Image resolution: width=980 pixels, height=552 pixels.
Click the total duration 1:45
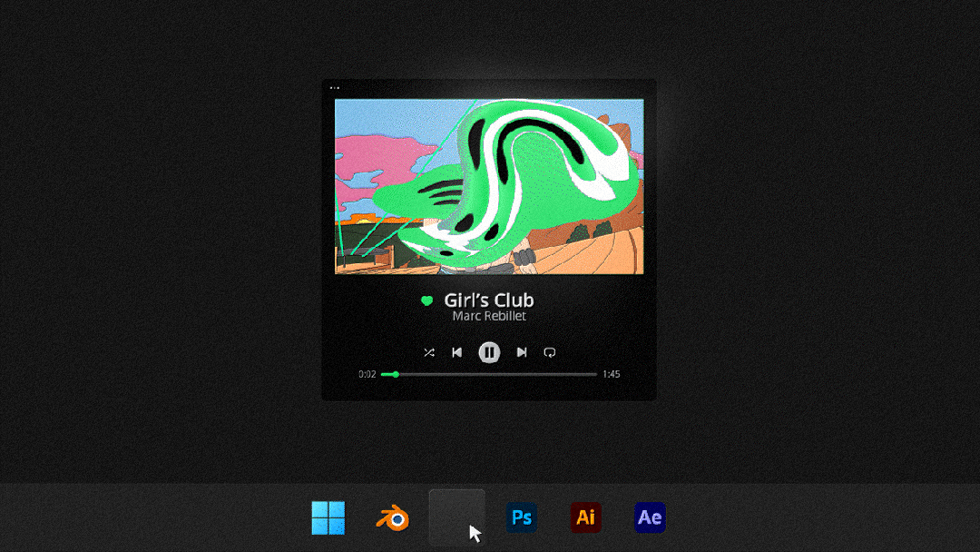[x=612, y=374]
